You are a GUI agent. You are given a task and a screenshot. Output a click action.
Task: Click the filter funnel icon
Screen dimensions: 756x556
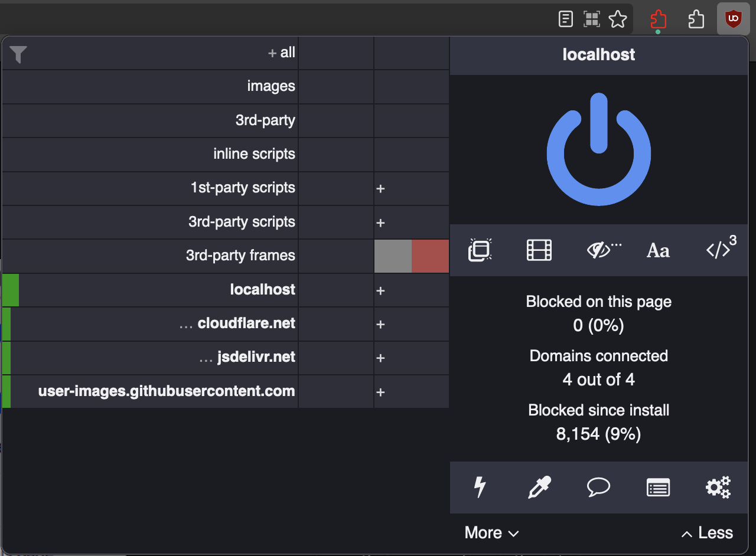[18, 54]
